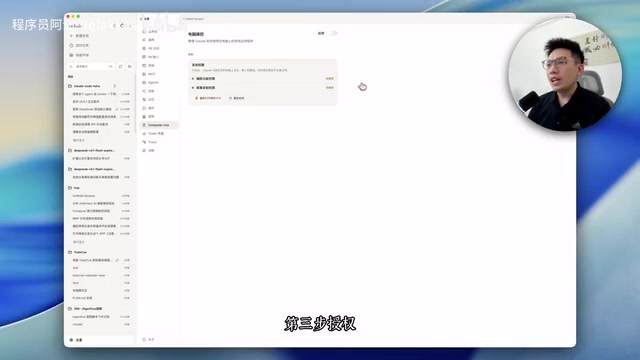The height and width of the screenshot is (360, 640).
Task: Open scheduled tasks with the clock icon
Action: click(x=71, y=45)
